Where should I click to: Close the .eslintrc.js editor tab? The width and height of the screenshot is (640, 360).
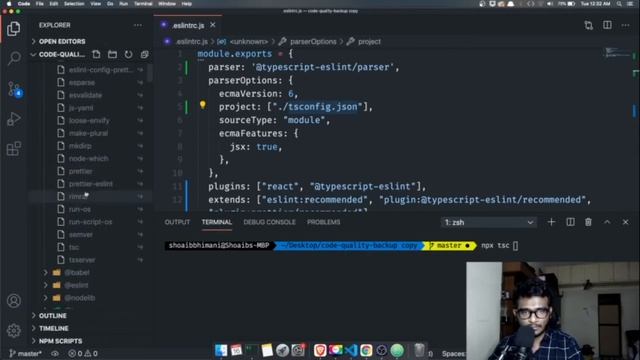(213, 25)
